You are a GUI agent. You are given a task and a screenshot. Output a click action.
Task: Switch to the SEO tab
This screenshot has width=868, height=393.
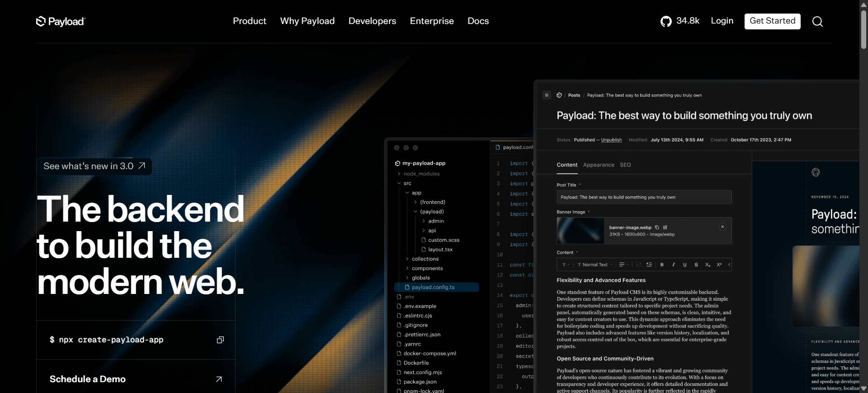pyautogui.click(x=625, y=165)
